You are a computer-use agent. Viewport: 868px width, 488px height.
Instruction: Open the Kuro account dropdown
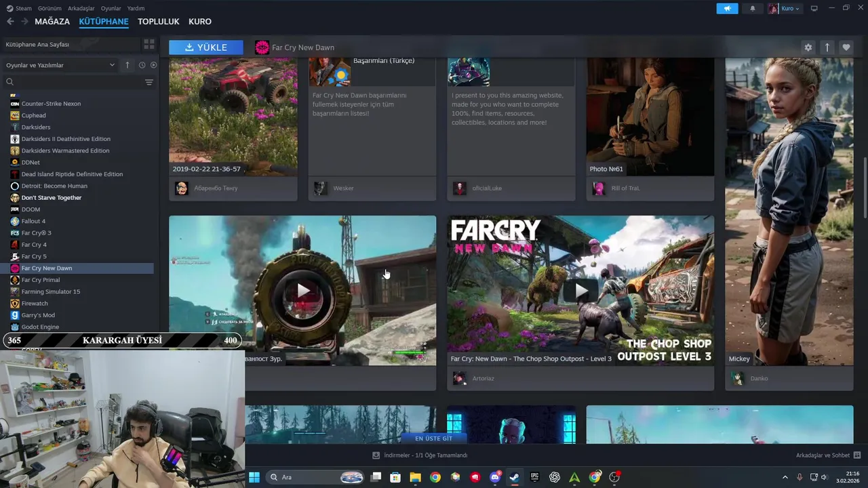(784, 8)
